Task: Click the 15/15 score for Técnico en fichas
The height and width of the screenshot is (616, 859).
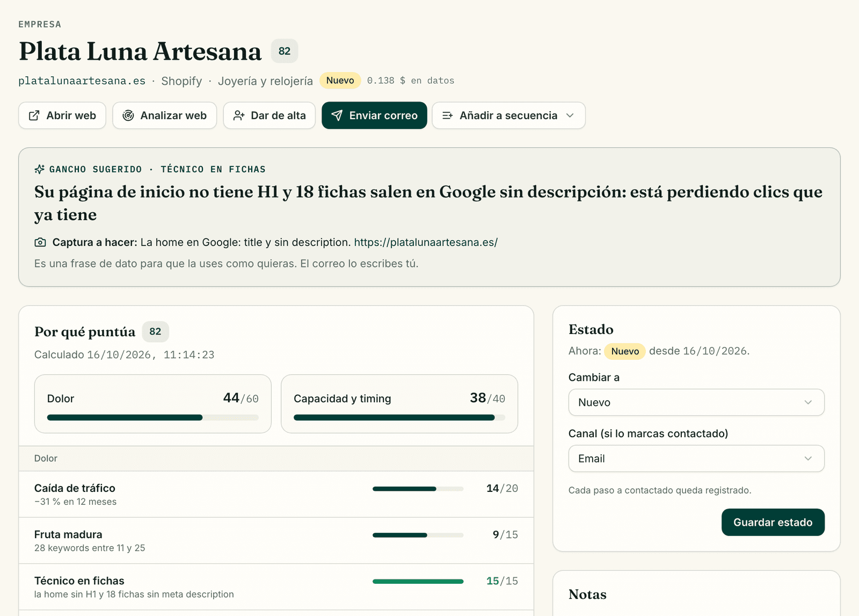Action: tap(502, 581)
